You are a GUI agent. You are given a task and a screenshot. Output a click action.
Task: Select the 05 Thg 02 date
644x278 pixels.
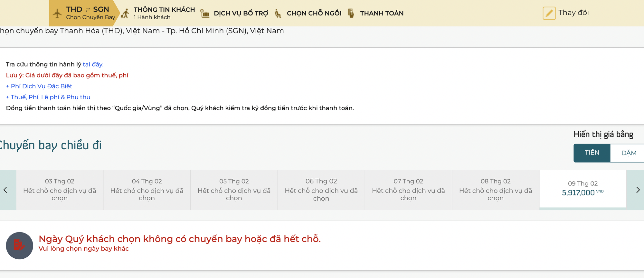pyautogui.click(x=234, y=190)
